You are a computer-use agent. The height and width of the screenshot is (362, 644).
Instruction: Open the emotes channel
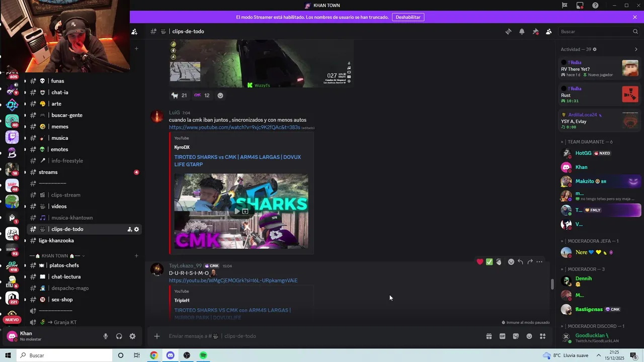coord(84,149)
